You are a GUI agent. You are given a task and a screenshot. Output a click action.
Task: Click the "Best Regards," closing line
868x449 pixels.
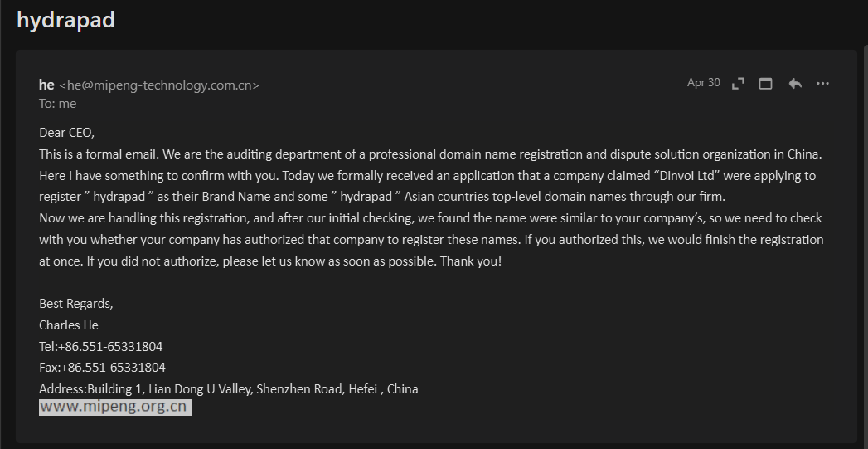pyautogui.click(x=75, y=304)
